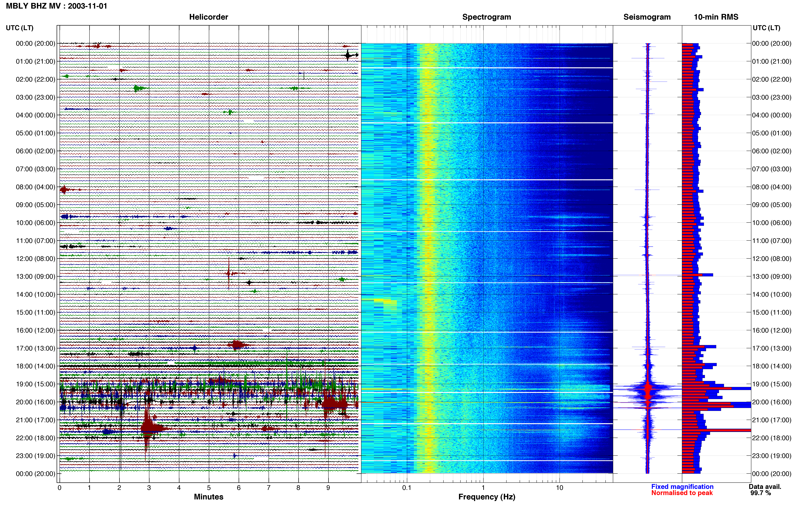812x508 pixels.
Task: Click right time label 12:00 (08:00)
Action: pos(772,259)
